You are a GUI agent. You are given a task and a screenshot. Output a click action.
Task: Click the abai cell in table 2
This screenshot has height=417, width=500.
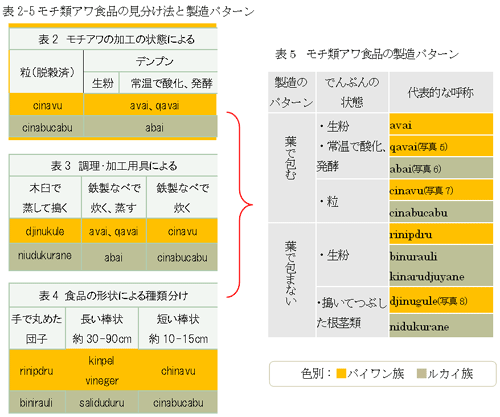pos(151,127)
